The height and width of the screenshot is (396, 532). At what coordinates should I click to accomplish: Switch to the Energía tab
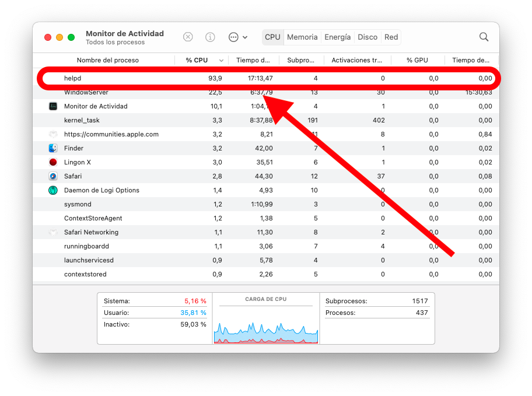(x=337, y=37)
